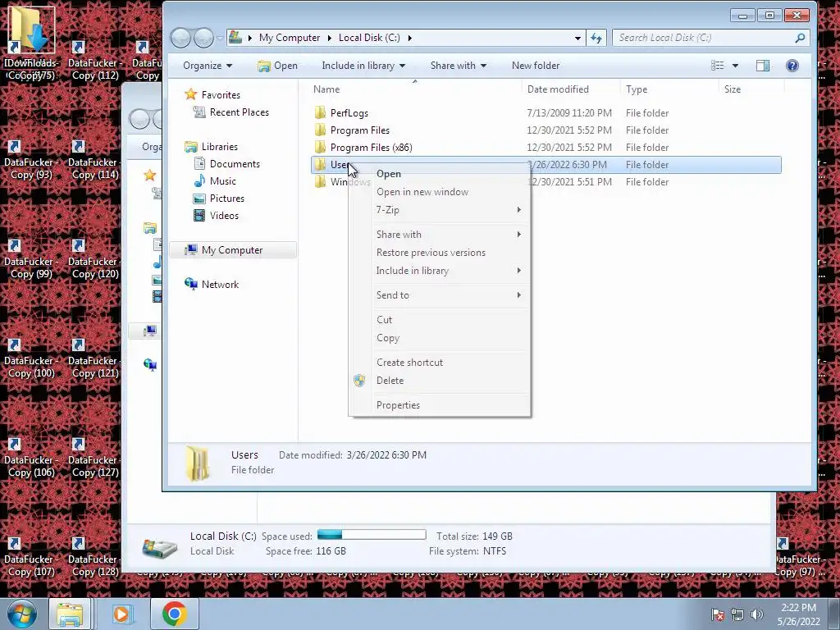Toggle the preview pane icon
Image resolution: width=840 pixels, height=630 pixels.
point(763,66)
